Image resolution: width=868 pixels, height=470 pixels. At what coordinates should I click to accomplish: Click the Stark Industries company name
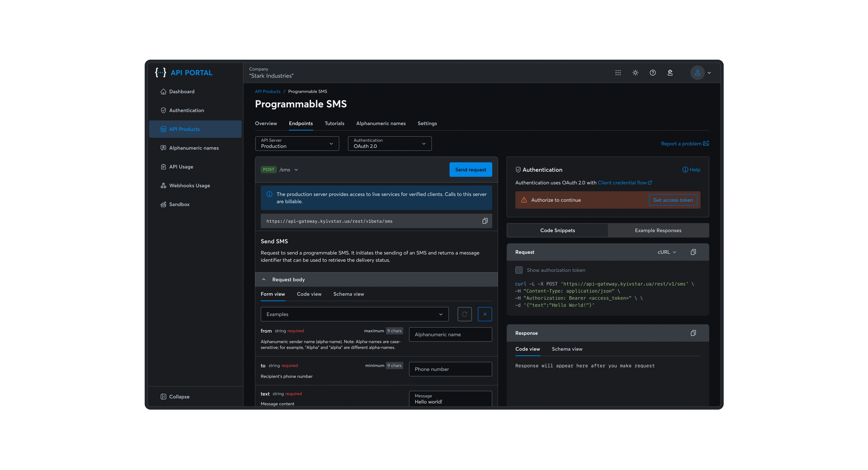click(x=271, y=76)
